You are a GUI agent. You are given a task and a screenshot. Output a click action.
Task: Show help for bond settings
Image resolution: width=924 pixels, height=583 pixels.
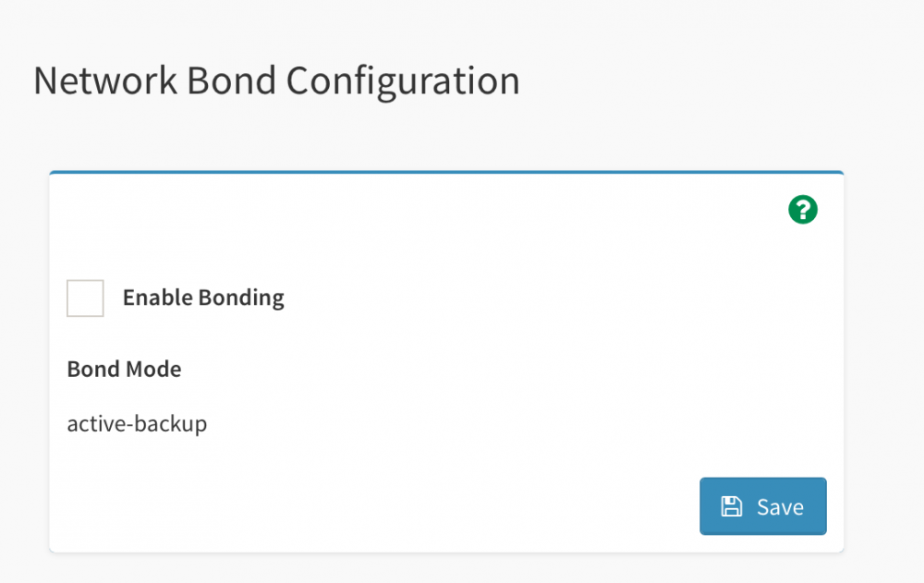pyautogui.click(x=803, y=210)
